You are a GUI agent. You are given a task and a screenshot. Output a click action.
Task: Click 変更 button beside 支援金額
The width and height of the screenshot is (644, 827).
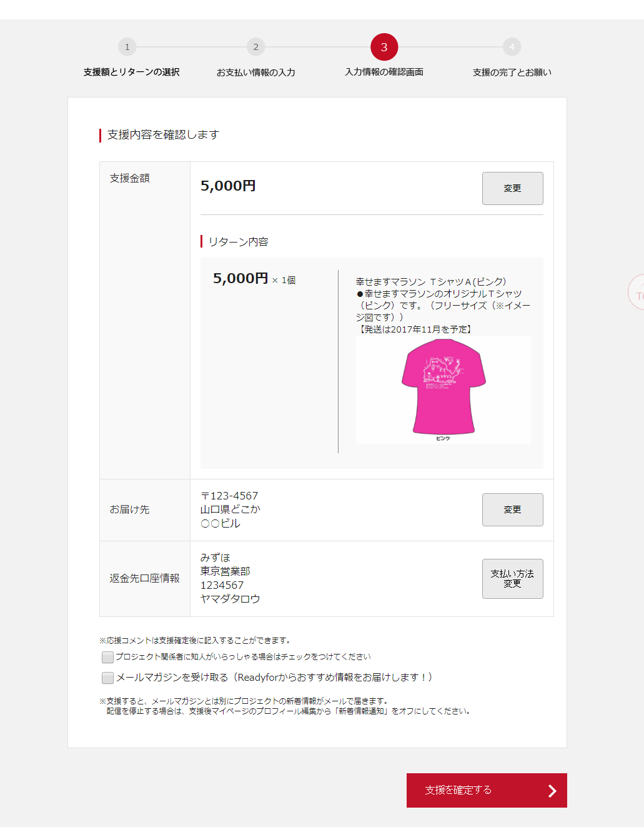(512, 188)
